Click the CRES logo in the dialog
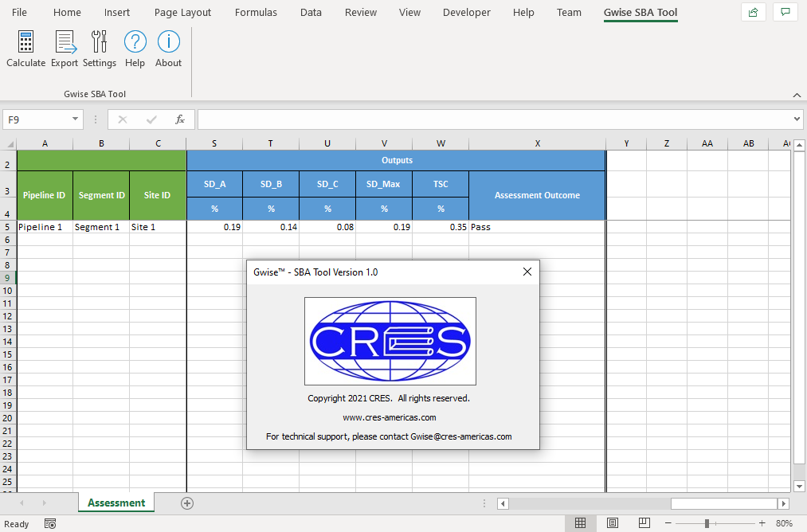The image size is (807, 532). [390, 341]
